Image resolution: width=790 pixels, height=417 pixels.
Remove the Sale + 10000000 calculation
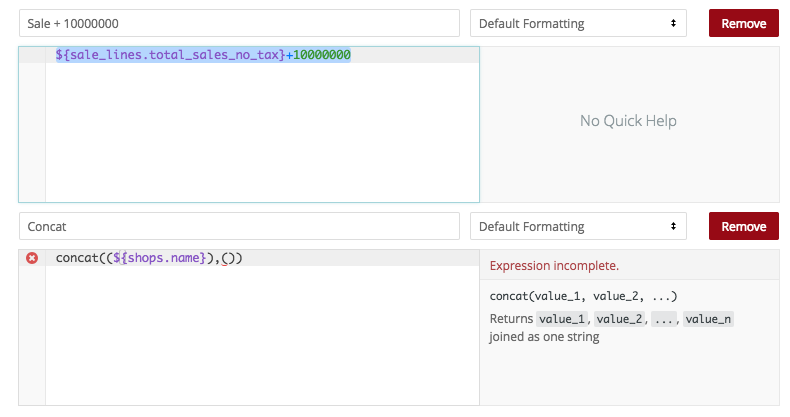pos(744,23)
